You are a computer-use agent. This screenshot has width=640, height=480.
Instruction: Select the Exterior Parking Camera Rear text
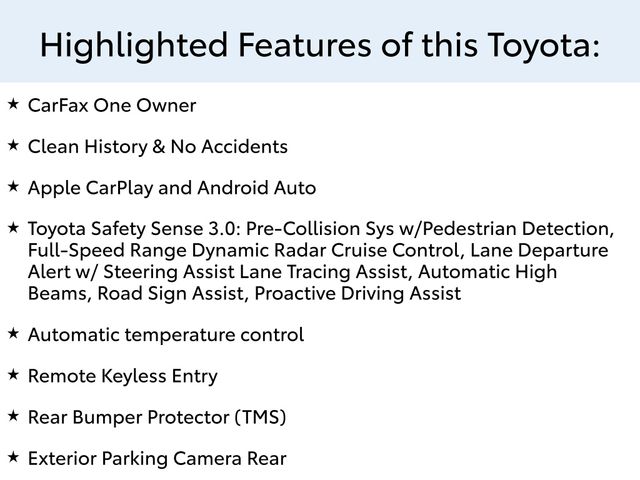[157, 459]
